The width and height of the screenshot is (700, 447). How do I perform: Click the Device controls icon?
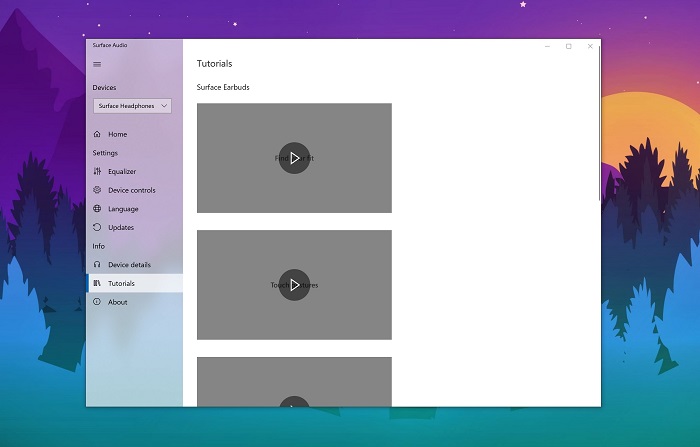pyautogui.click(x=97, y=190)
